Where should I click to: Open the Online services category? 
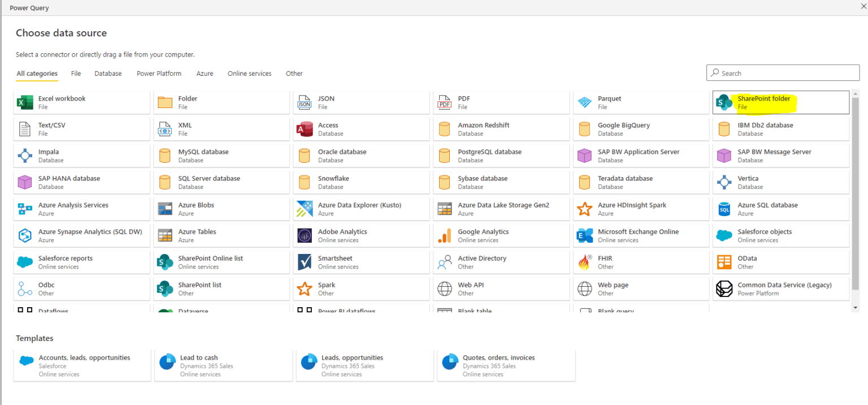point(249,73)
